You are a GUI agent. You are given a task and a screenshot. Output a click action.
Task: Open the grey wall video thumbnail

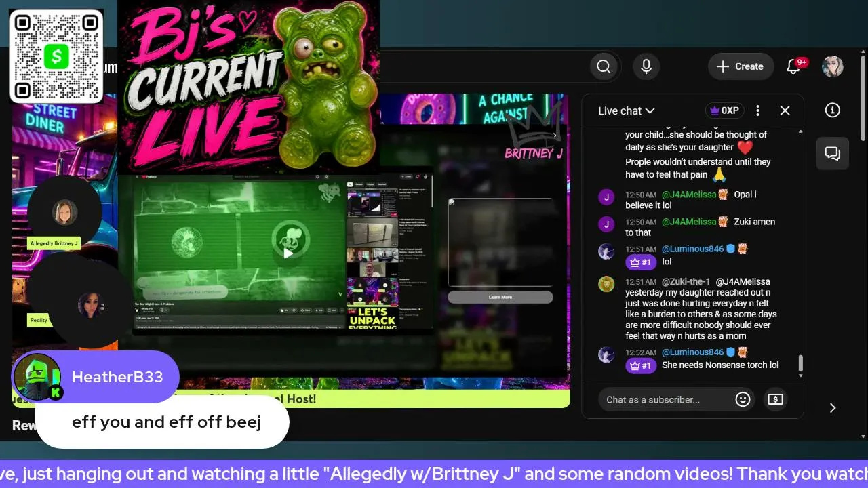(372, 232)
